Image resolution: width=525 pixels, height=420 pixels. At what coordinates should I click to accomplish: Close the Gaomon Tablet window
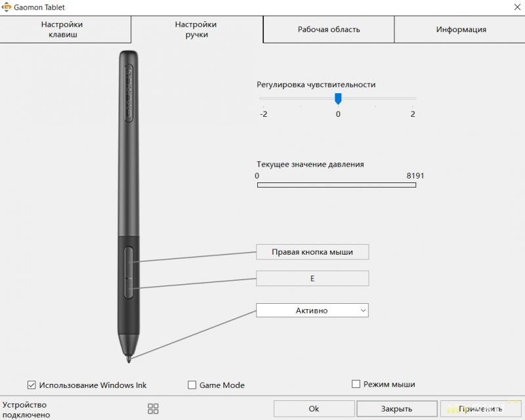pyautogui.click(x=517, y=7)
